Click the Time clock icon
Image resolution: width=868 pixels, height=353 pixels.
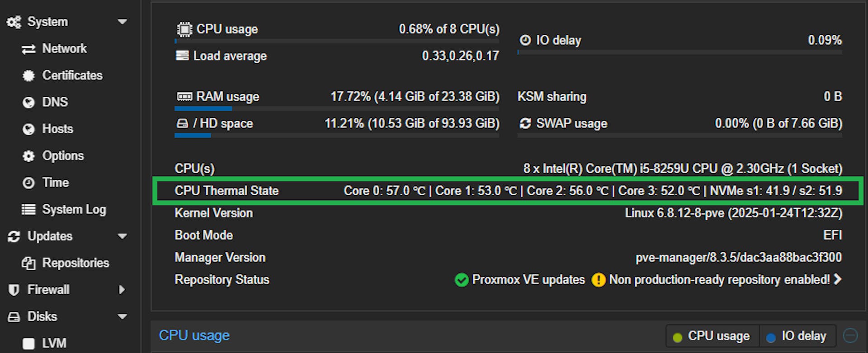28,183
